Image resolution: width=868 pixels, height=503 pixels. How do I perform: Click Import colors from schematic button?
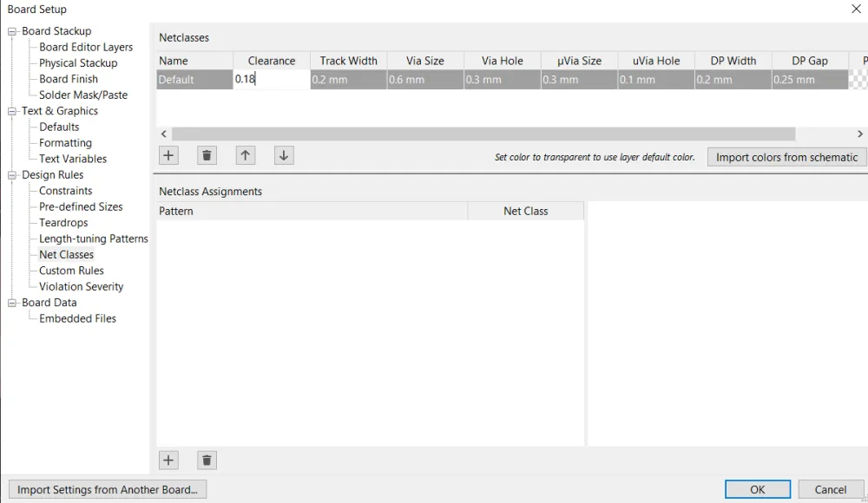click(786, 157)
